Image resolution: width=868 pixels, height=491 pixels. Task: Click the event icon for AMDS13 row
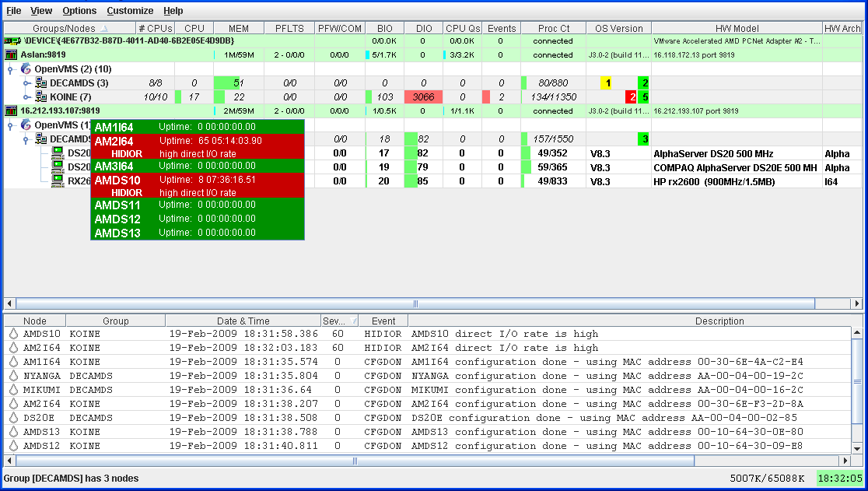13,431
